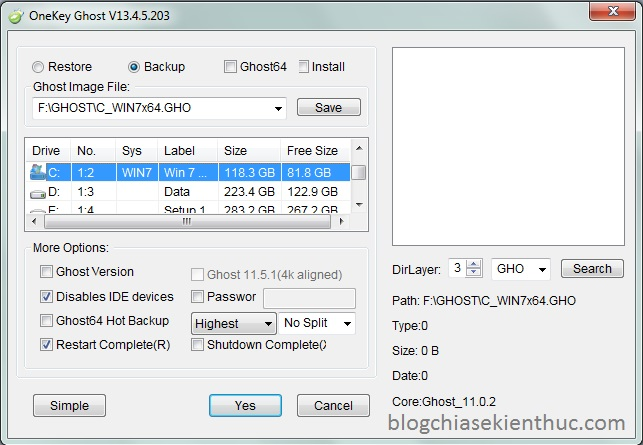Click the No. column header

[93, 151]
